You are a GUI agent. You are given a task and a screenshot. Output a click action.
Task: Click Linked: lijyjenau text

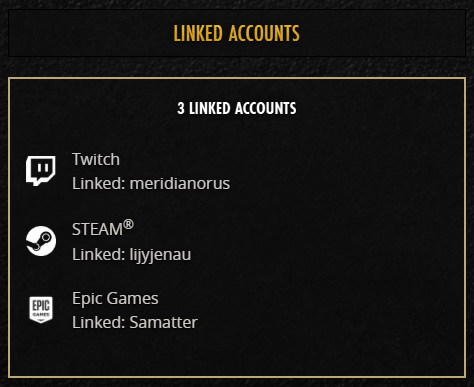point(132,254)
